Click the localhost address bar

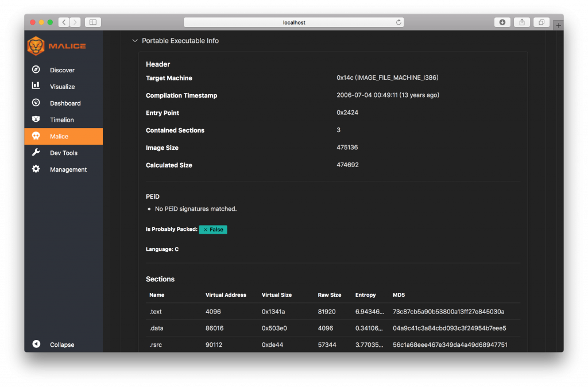pos(293,22)
